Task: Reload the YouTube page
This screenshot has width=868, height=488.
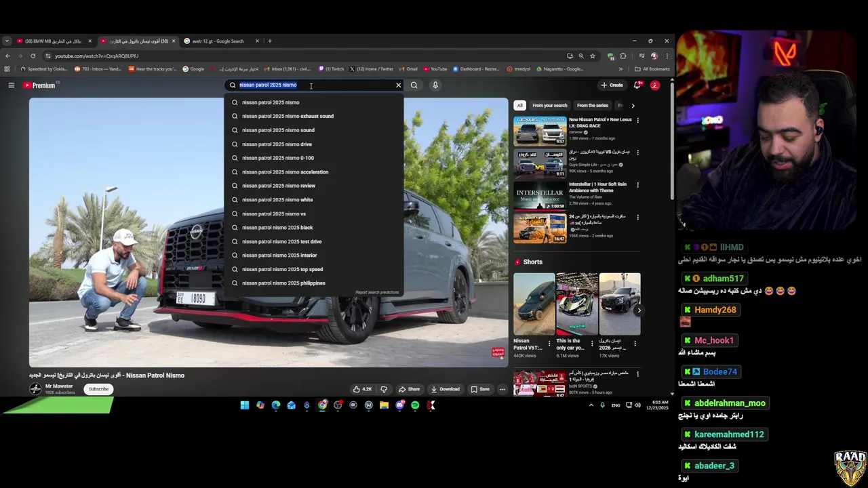Action: coord(33,56)
